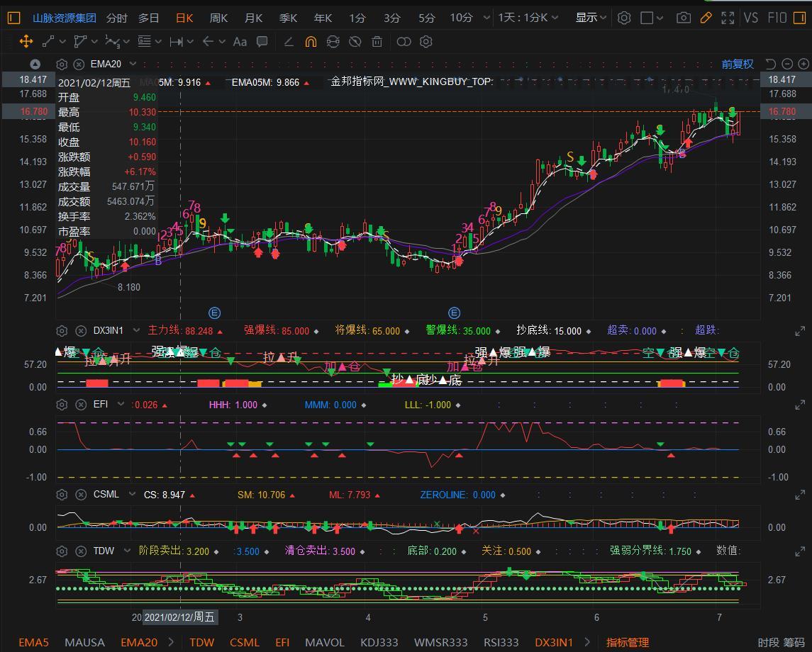Toggle the magnet snap mode

point(311,41)
